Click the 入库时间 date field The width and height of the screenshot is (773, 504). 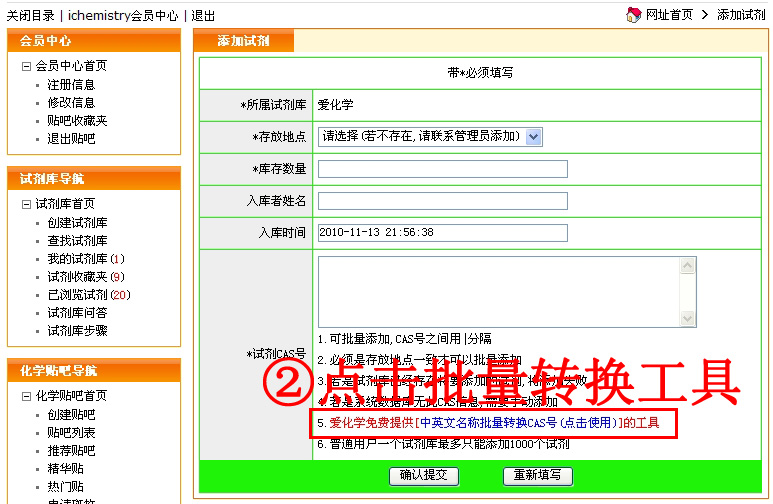[442, 233]
